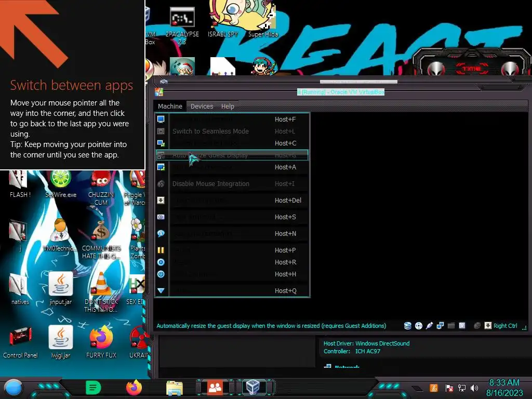This screenshot has height=399, width=532.
Task: Click the optical disc status bar icon
Action: point(419,326)
